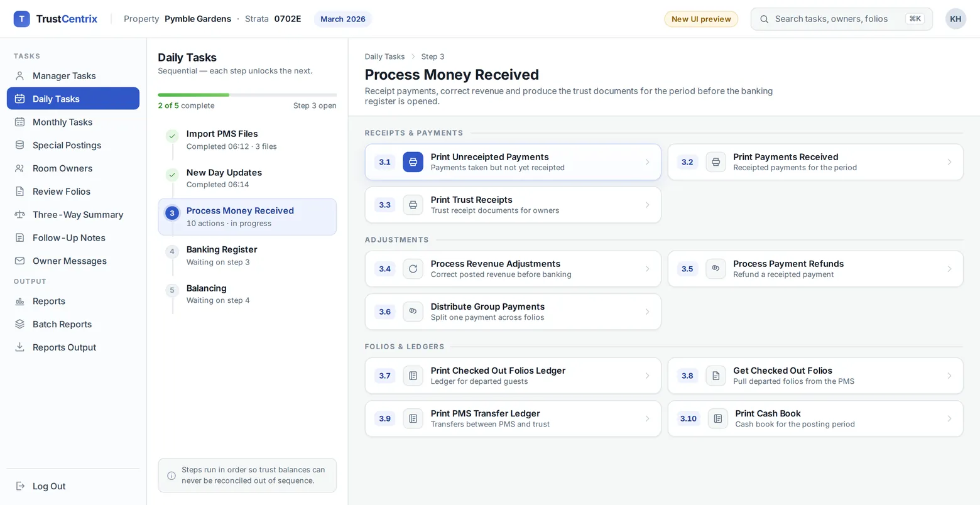
Task: Click the New UI preview badge
Action: coord(701,19)
